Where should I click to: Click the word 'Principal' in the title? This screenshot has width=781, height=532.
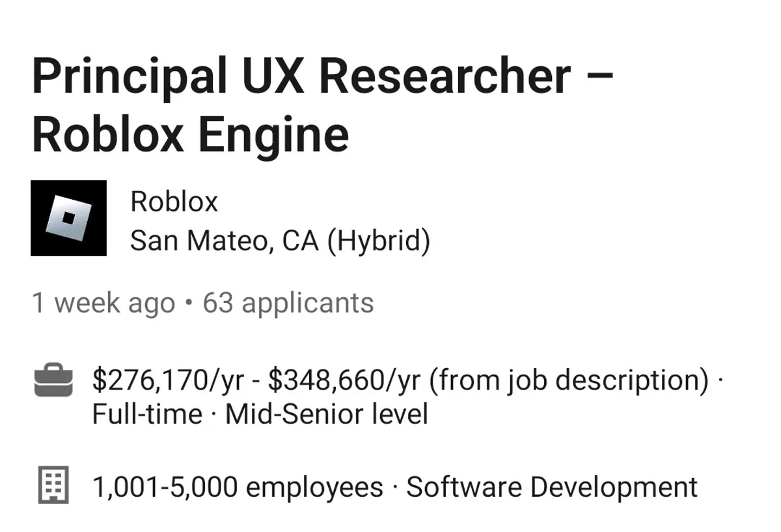128,77
